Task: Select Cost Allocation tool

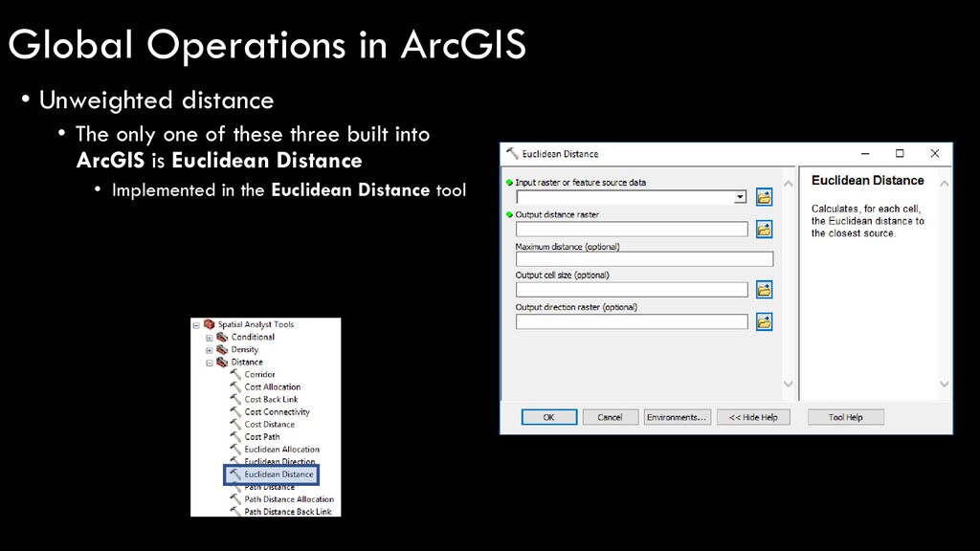Action: pos(273,386)
